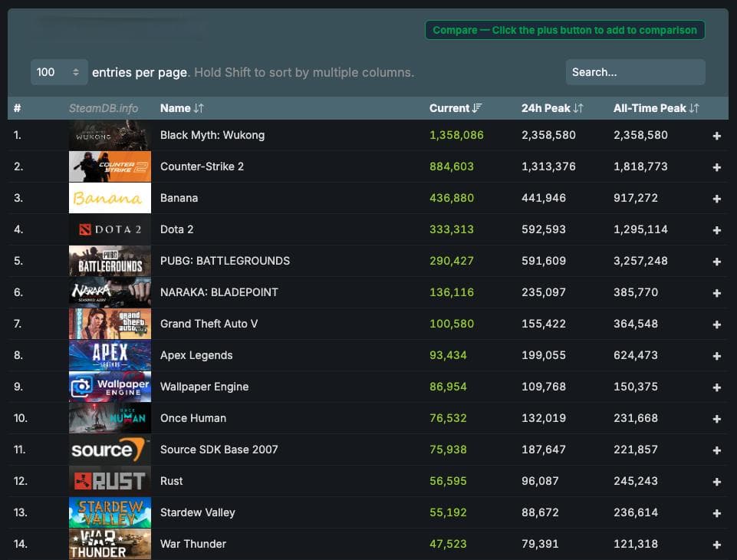Open the Counter-Strike 2 link
The height and width of the screenshot is (560, 737).
202,166
